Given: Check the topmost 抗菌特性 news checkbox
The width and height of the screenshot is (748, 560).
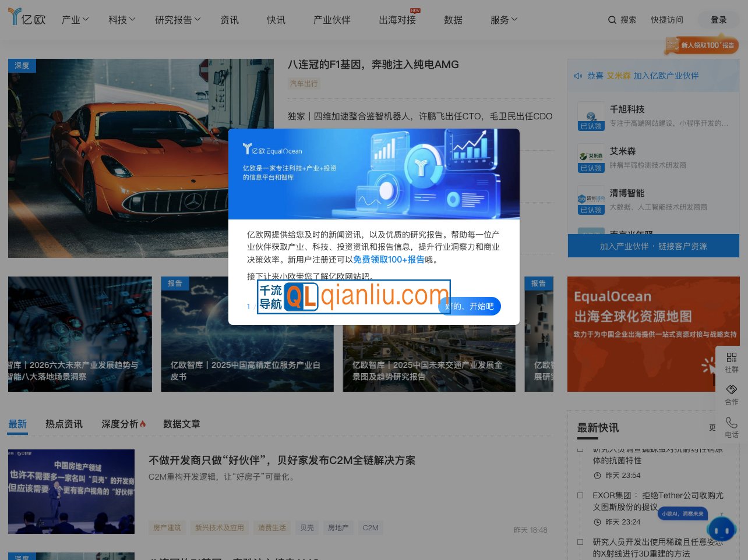Looking at the screenshot, I should (x=580, y=448).
